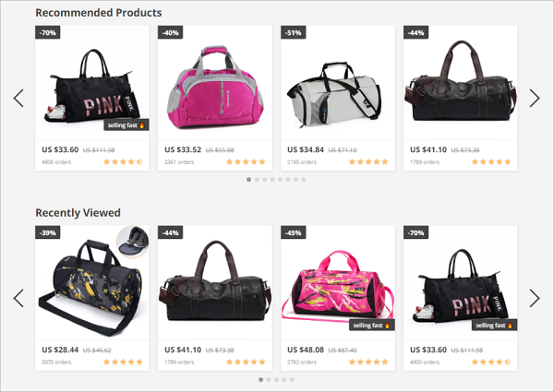This screenshot has height=392, width=554.
Task: Click the US $48.08 price link
Action: pyautogui.click(x=306, y=350)
